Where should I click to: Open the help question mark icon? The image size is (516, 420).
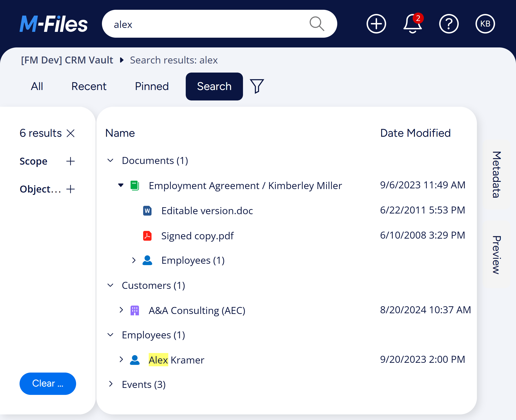(449, 24)
